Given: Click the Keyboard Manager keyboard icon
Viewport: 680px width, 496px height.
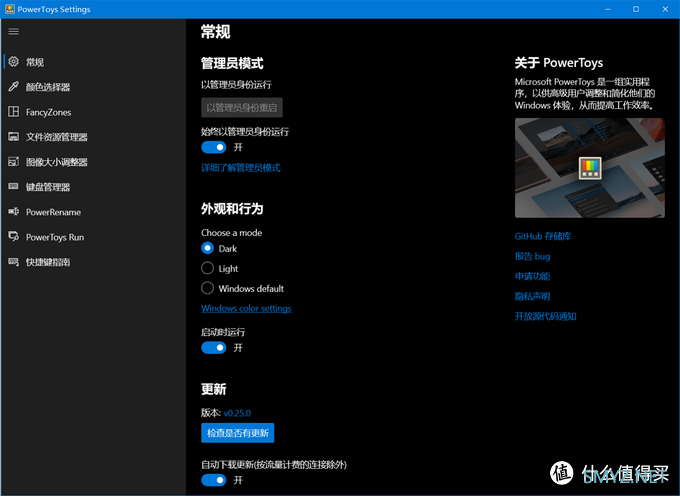Looking at the screenshot, I should coord(13,186).
